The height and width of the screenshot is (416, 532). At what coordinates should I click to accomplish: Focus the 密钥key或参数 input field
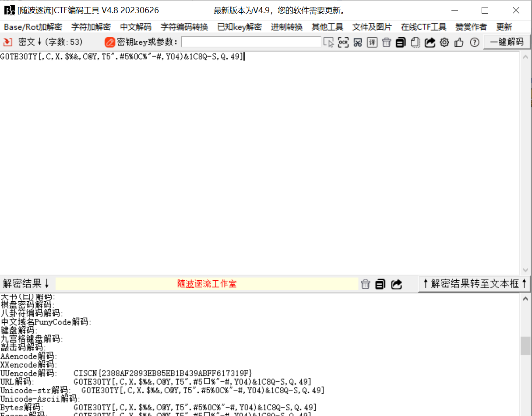[x=251, y=42]
